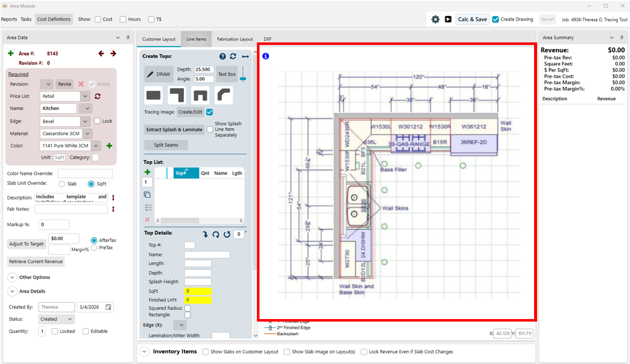630x364 pixels.
Task: Click Extract Splash & Laminate button
Action: coord(174,130)
